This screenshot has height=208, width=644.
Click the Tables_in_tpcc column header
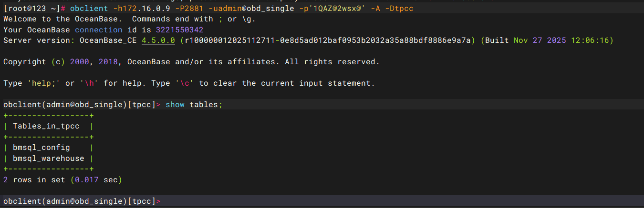(46, 126)
